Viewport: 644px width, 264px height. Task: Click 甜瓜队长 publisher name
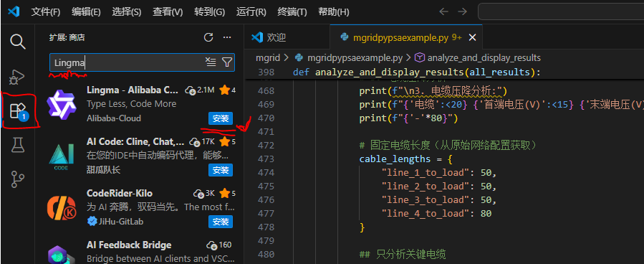[103, 170]
